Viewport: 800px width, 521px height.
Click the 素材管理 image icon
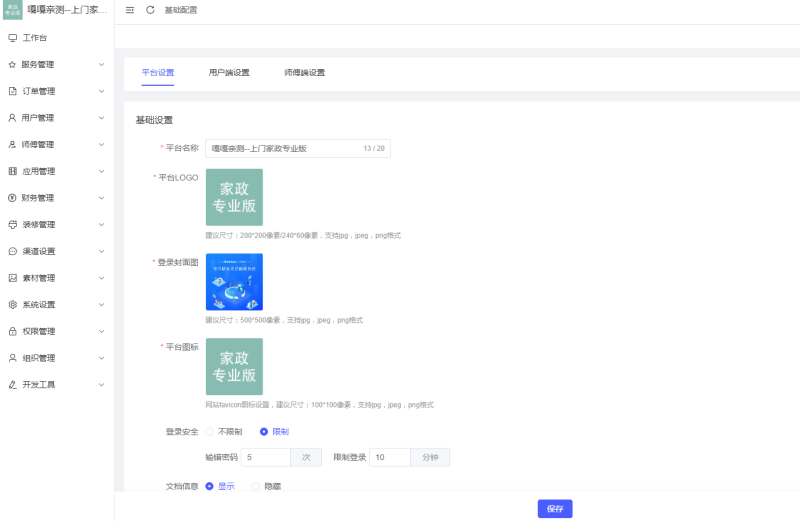13,278
